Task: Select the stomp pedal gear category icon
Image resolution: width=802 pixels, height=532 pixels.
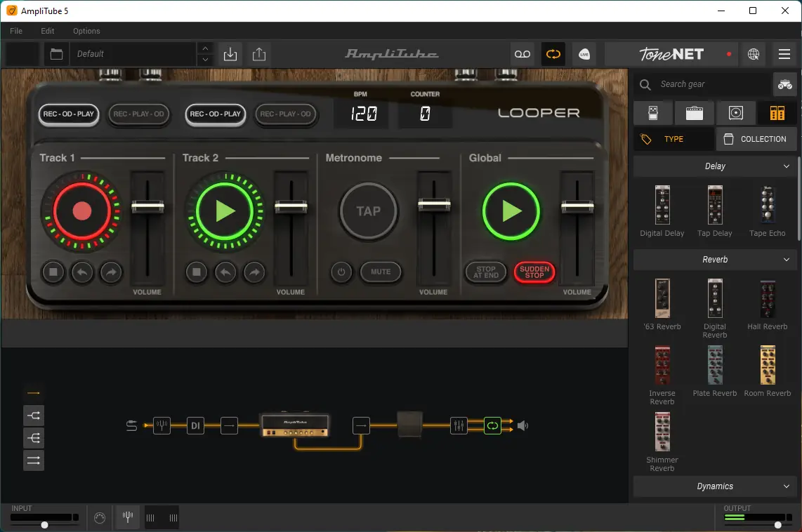Action: coord(653,113)
